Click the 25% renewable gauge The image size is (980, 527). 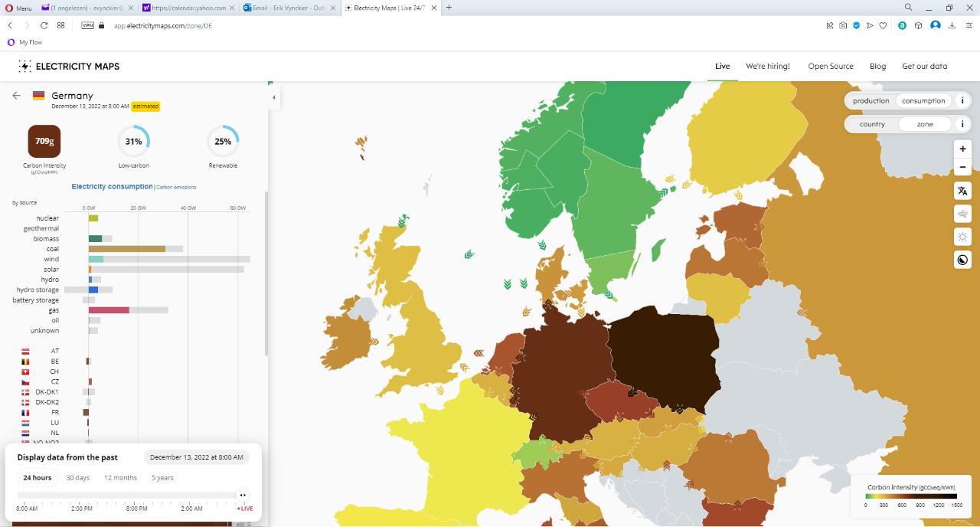[x=223, y=141]
